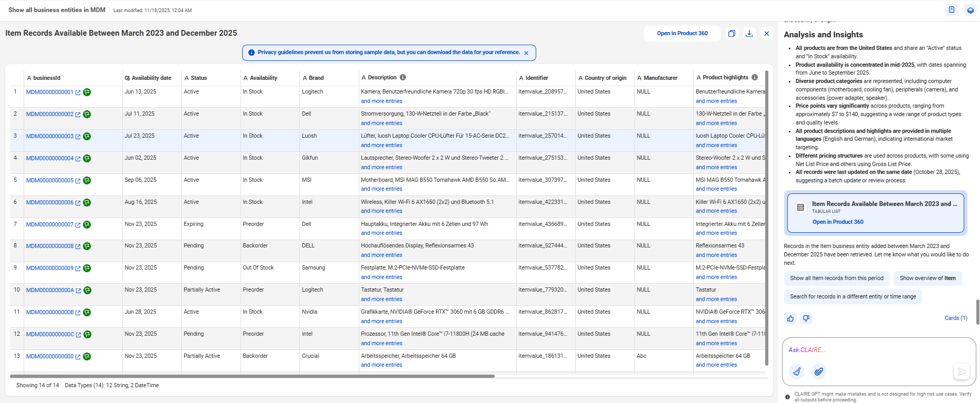This screenshot has height=403, width=980.
Task: Select the 'Expiring' status cell in row 7
Action: coord(194,224)
